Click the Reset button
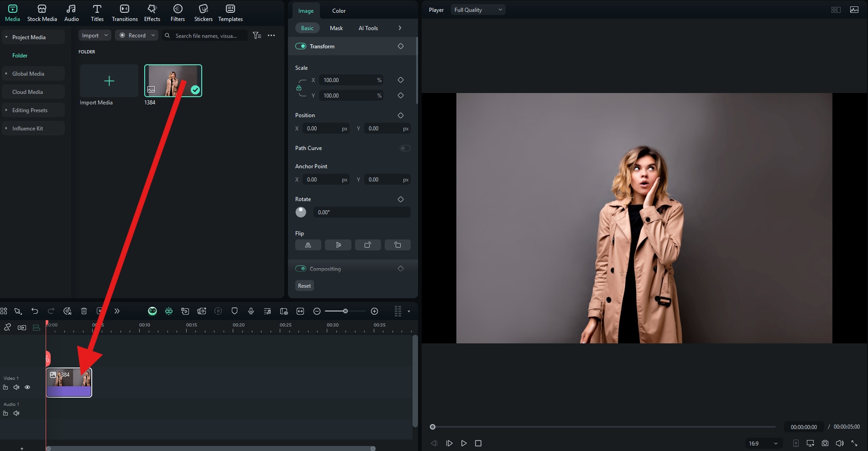Screen dimensions: 868x451 pyautogui.click(x=304, y=286)
